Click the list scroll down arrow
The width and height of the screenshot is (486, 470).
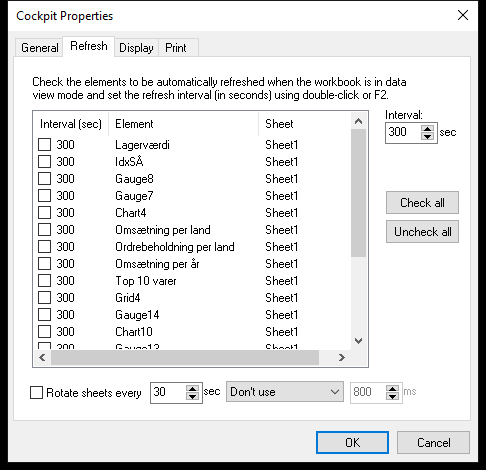(x=359, y=341)
